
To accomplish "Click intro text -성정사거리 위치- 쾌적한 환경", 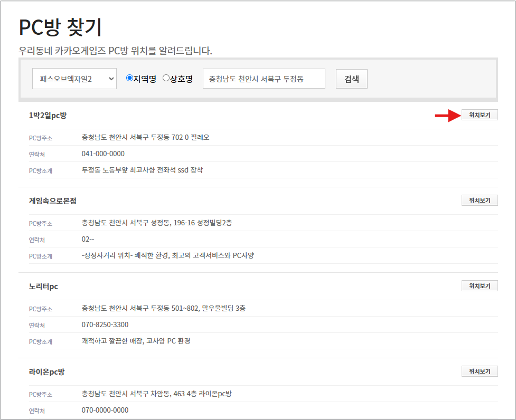I will click(168, 255).
